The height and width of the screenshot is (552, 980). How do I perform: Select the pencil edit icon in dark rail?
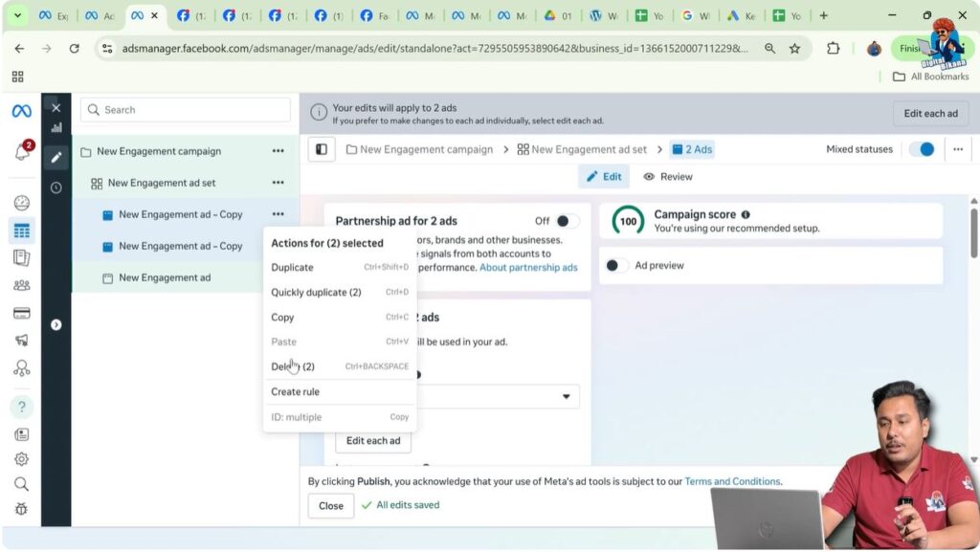click(56, 157)
